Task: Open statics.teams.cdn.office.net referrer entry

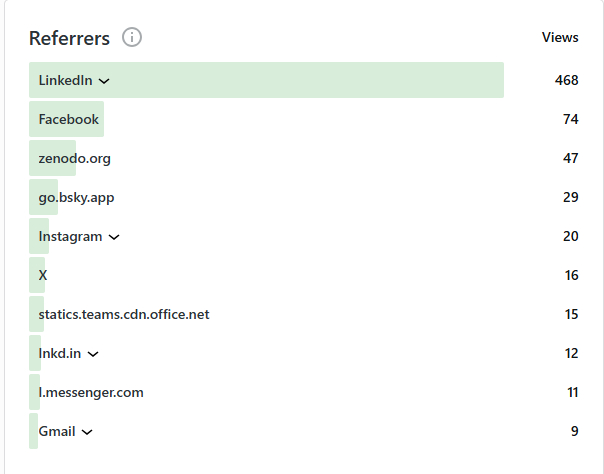Action: [x=124, y=314]
